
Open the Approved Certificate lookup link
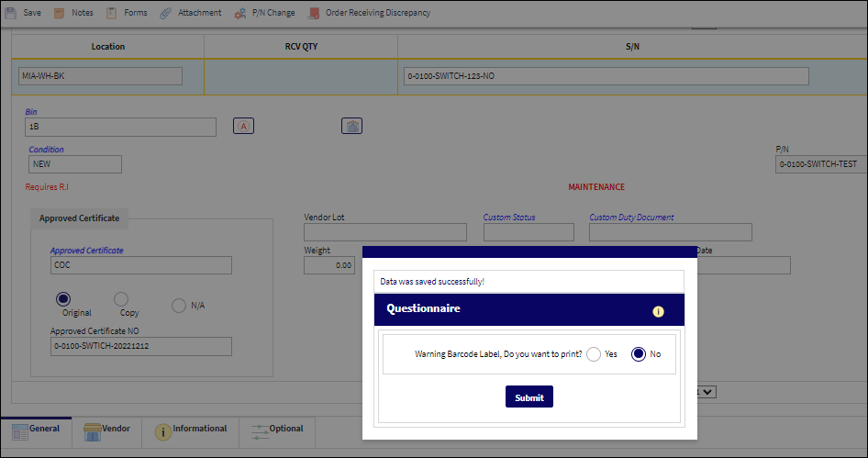(87, 251)
